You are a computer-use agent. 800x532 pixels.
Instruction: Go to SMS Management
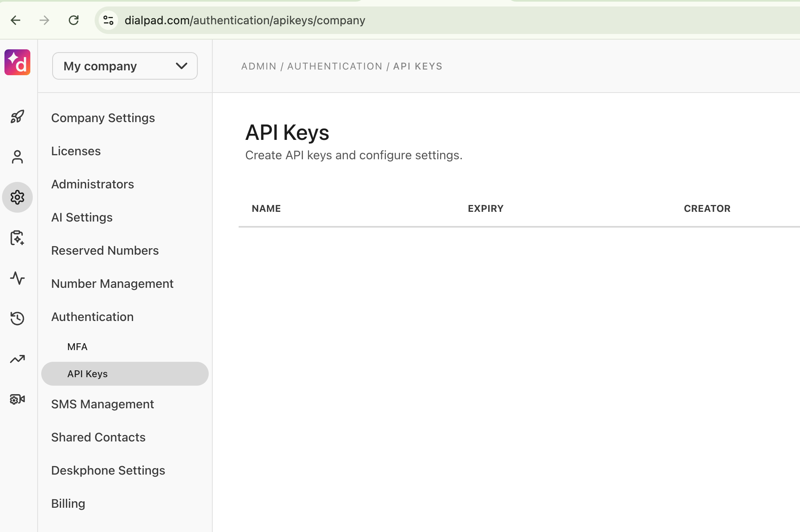(x=102, y=404)
